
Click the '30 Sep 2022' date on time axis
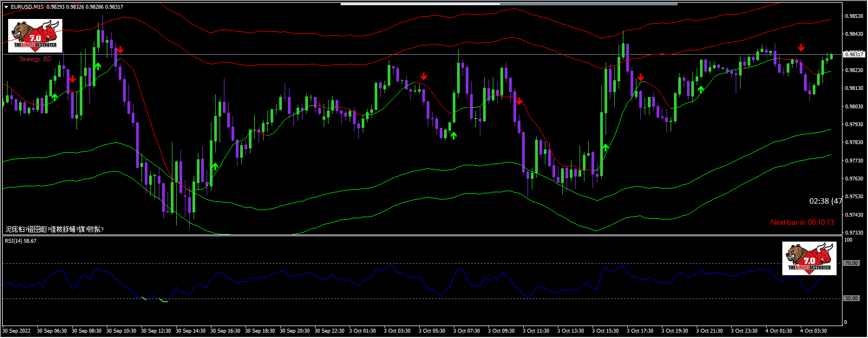pos(17,331)
